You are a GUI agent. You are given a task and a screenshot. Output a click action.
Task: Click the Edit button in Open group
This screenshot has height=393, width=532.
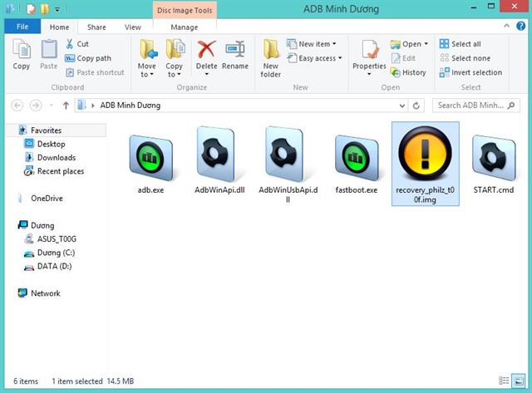pyautogui.click(x=403, y=58)
